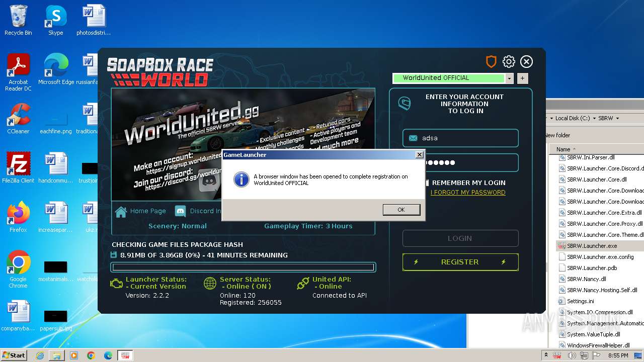Click the REGISTER button
The height and width of the screenshot is (362, 644).
tap(460, 262)
